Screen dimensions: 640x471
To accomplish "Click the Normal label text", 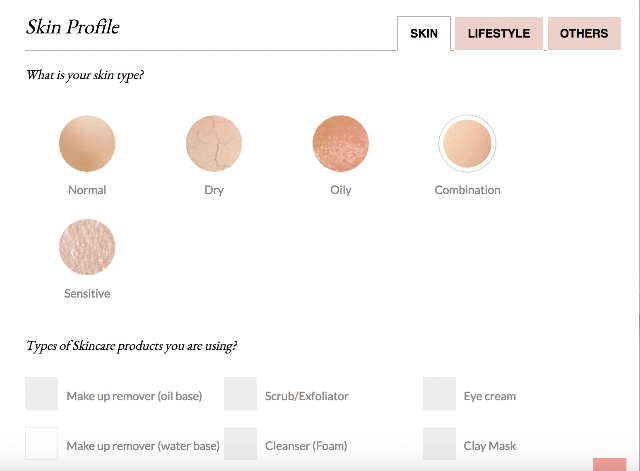I will click(87, 190).
